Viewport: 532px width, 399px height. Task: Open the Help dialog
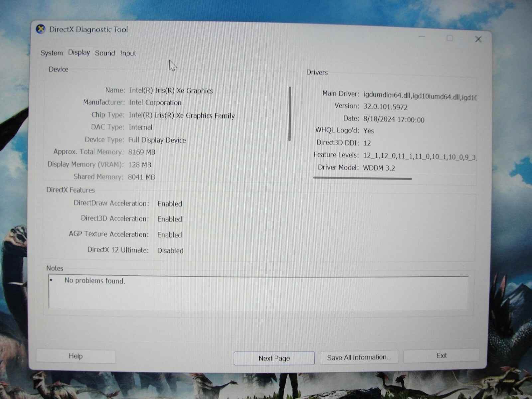pos(75,356)
